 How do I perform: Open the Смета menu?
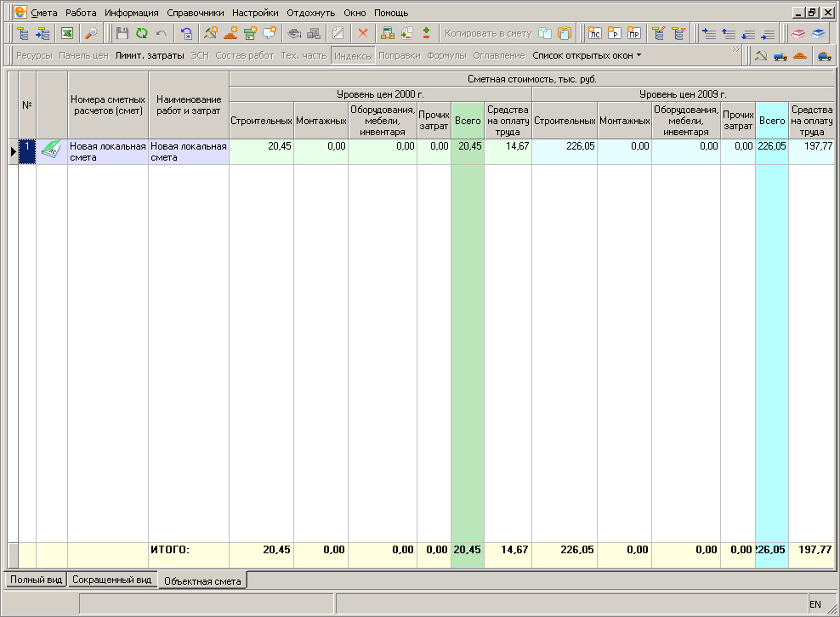click(x=44, y=13)
